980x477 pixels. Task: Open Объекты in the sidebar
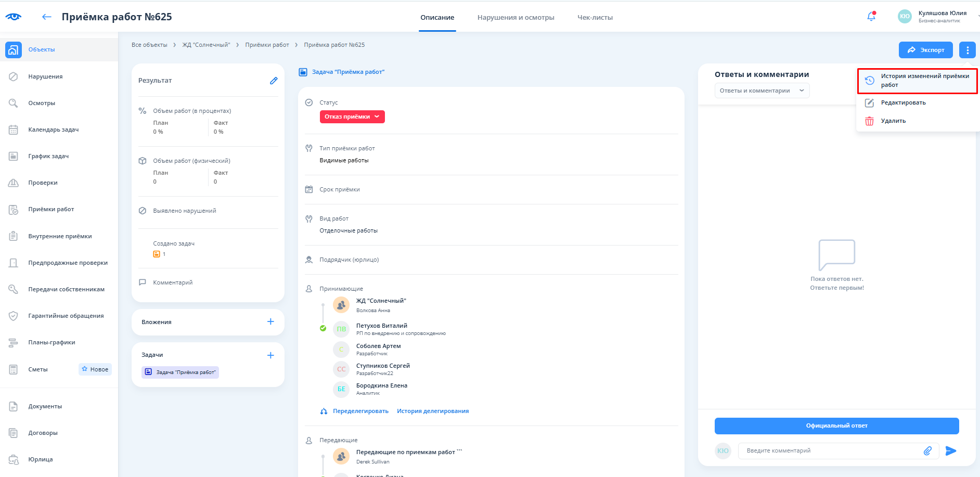click(x=59, y=50)
